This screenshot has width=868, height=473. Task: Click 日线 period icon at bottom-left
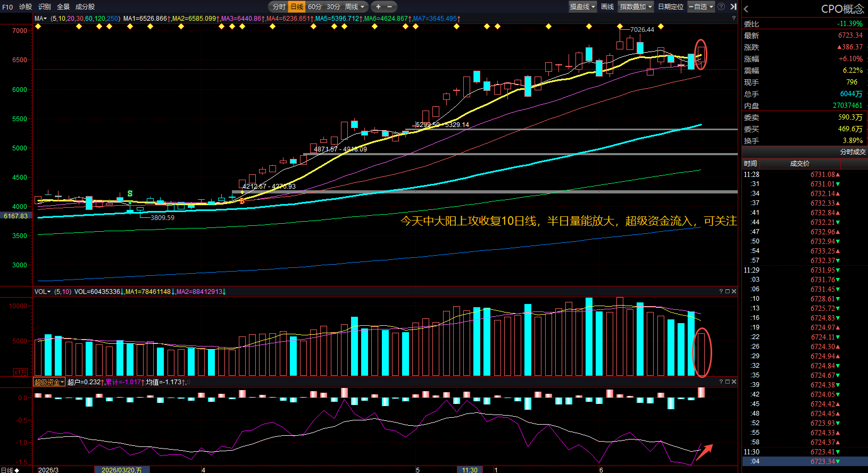coord(10,470)
